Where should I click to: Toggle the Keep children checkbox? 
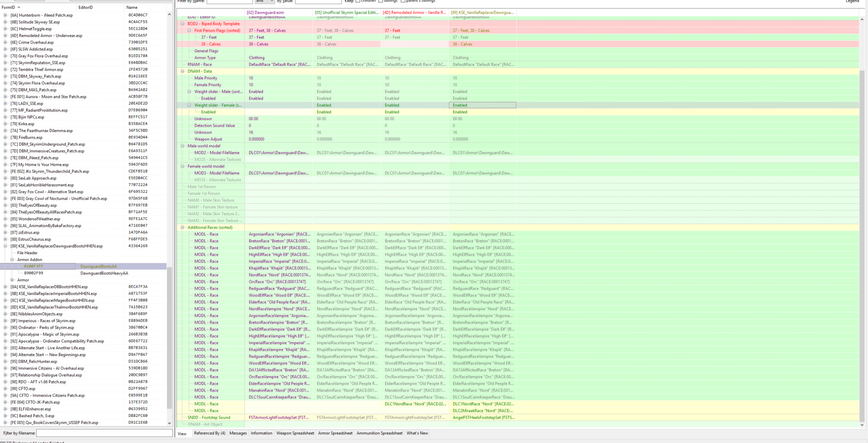tap(358, 1)
